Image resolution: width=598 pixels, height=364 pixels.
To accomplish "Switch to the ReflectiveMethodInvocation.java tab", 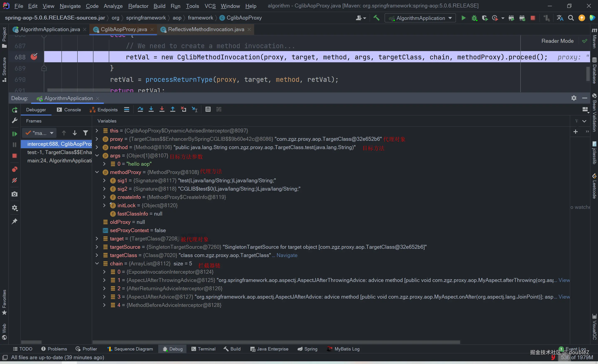I will coord(206,29).
